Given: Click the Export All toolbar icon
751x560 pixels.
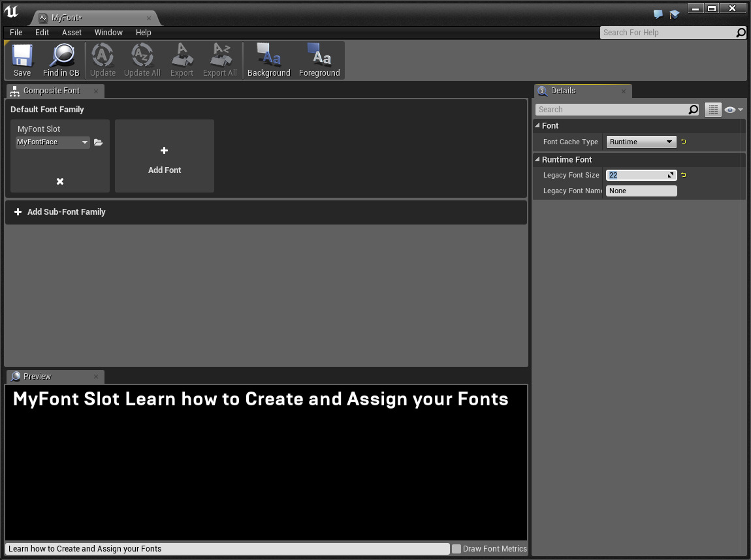Looking at the screenshot, I should tap(219, 59).
